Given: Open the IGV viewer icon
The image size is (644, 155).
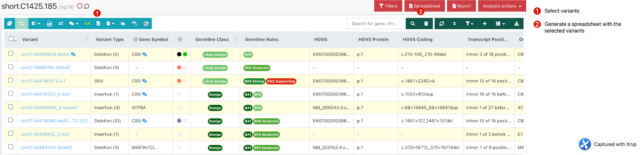Looking at the screenshot, I should (146, 24).
